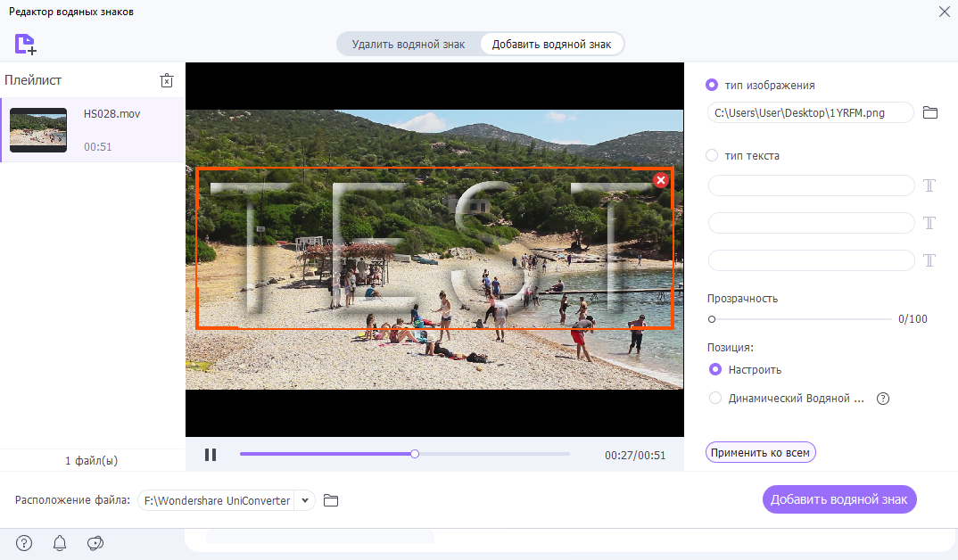Open the feedback icon in bottom bar
The width and height of the screenshot is (958, 560).
pos(95,543)
